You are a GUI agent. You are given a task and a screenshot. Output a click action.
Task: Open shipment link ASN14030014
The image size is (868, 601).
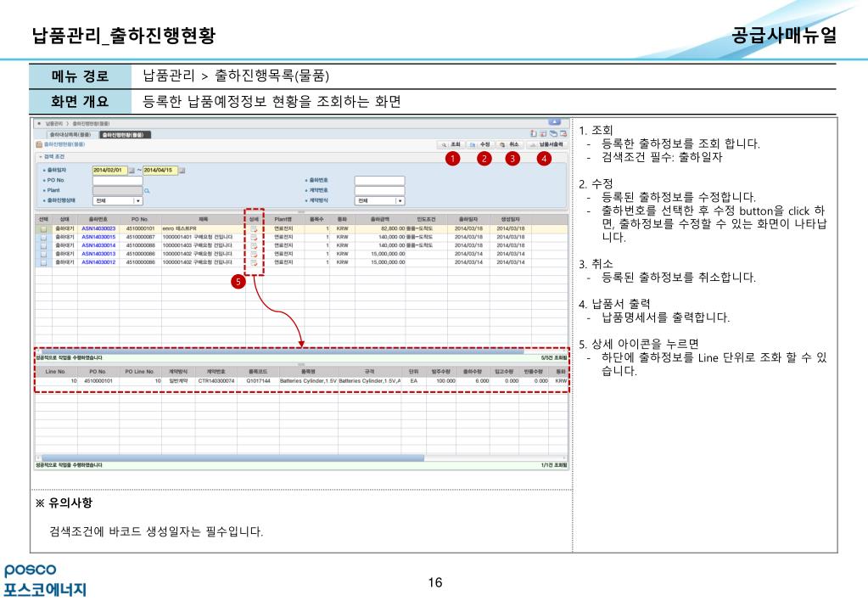click(x=98, y=245)
